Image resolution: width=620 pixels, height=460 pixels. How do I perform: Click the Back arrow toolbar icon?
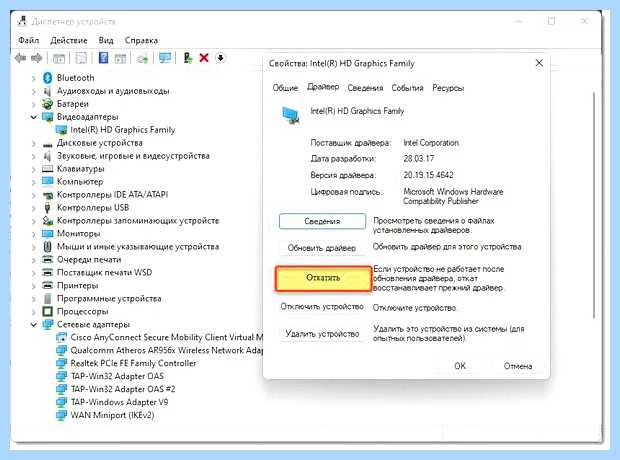click(20, 59)
